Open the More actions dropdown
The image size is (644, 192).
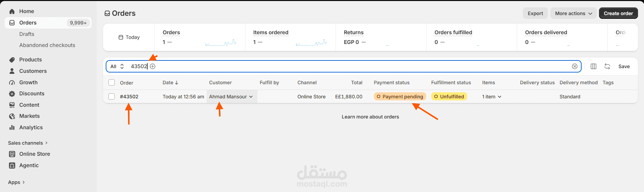574,13
